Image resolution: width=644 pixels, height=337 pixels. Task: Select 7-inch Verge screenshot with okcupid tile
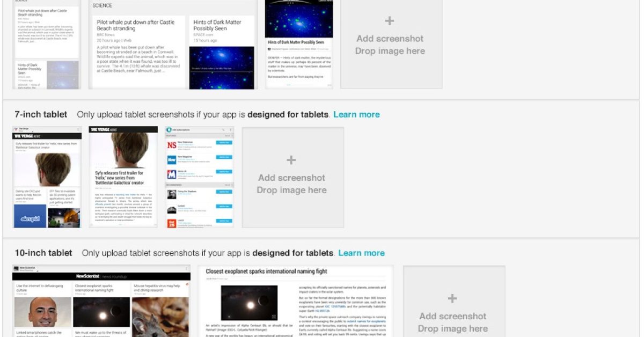coord(47,177)
